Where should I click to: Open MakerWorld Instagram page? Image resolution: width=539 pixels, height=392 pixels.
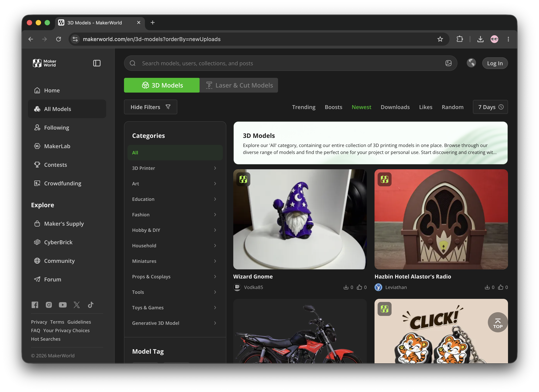tap(49, 305)
